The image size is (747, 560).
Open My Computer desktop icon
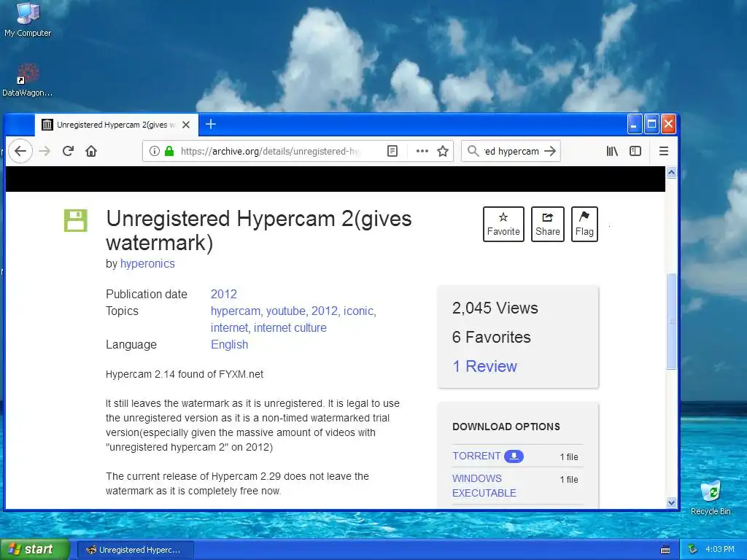point(28,19)
